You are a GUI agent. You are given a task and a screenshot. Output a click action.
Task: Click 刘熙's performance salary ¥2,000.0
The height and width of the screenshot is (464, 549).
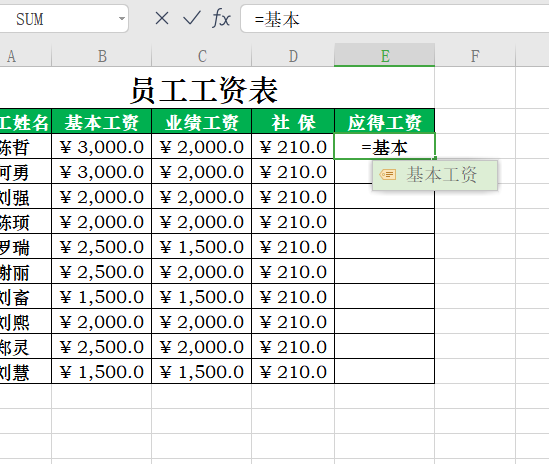202,321
